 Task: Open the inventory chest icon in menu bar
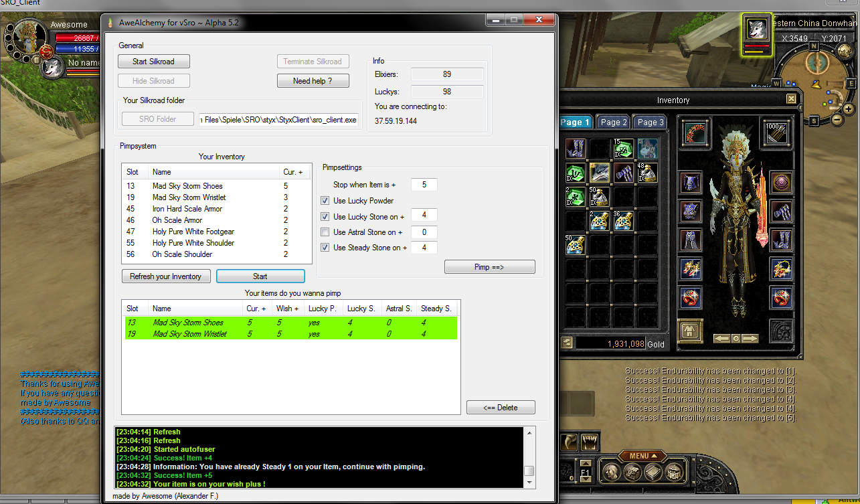pos(634,471)
